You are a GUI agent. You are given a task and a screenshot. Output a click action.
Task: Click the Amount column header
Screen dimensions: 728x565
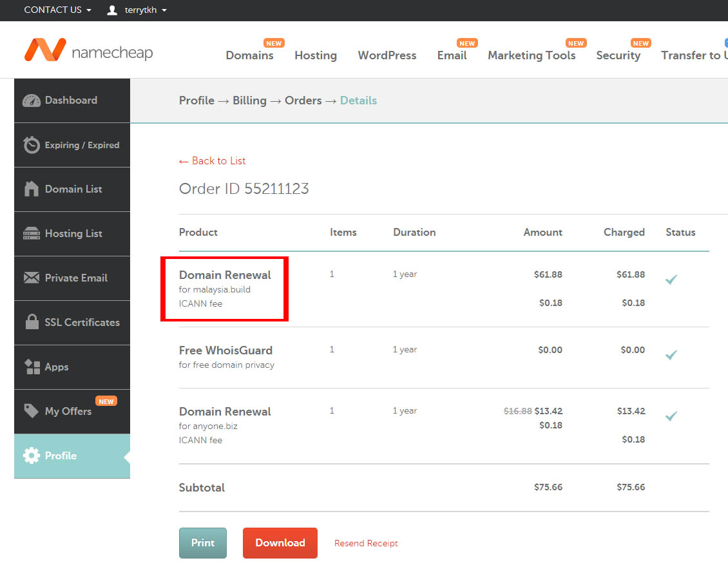coord(542,232)
